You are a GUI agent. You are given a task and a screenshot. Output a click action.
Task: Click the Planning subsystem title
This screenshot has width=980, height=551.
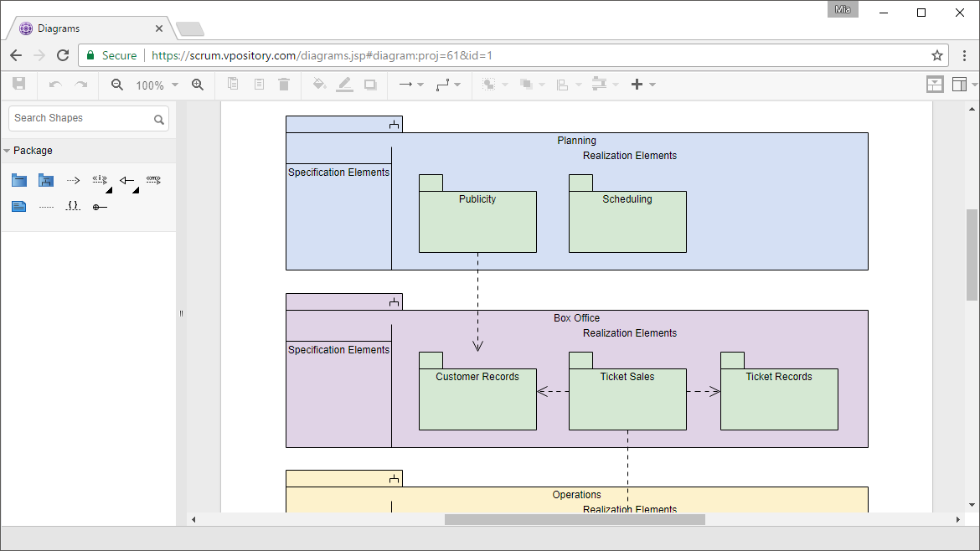click(577, 141)
